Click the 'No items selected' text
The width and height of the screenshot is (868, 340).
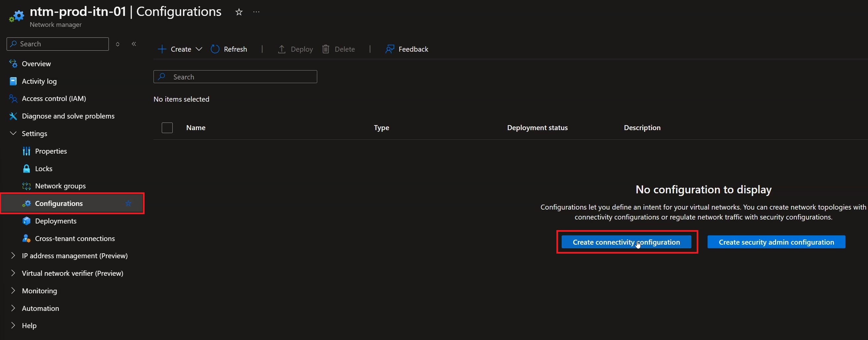pyautogui.click(x=181, y=99)
